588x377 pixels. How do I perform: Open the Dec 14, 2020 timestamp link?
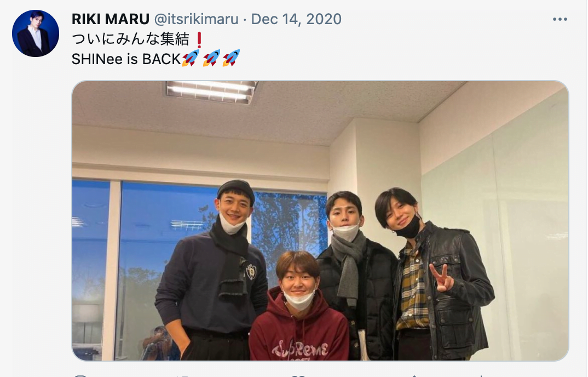[296, 19]
